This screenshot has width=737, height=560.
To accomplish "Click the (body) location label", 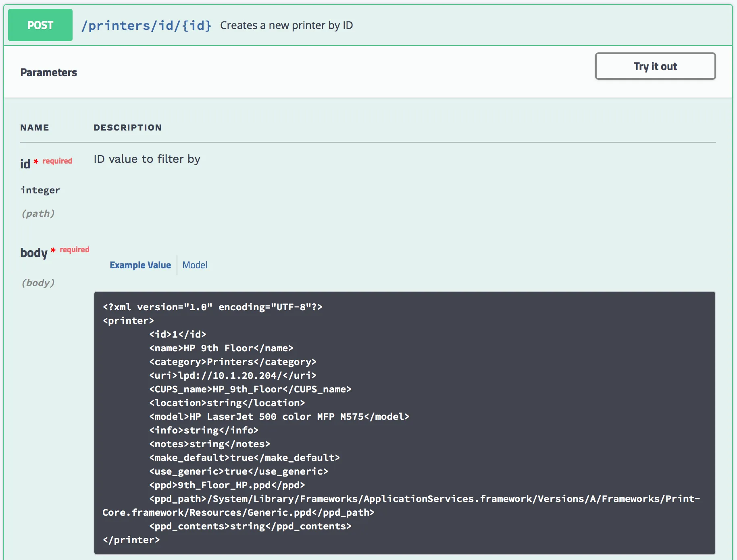I will 38,283.
